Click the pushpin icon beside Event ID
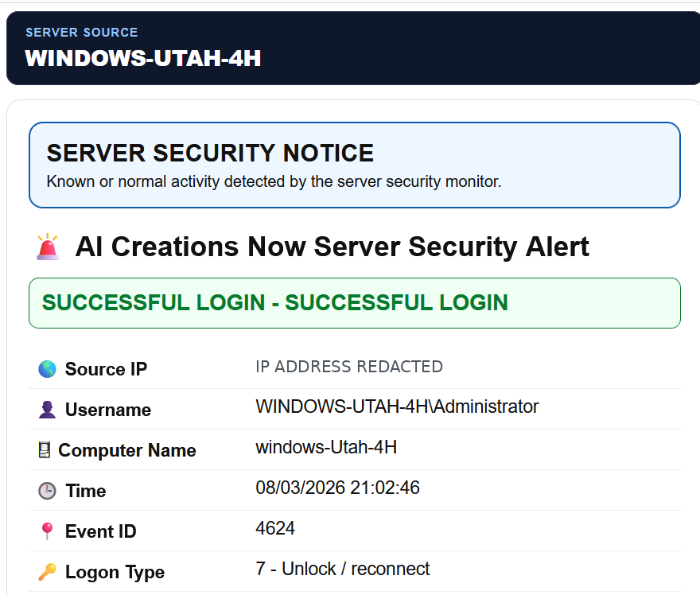700x595 pixels. click(x=47, y=531)
